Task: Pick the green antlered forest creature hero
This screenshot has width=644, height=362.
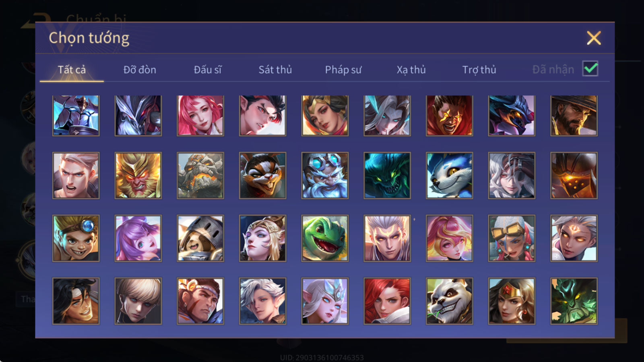Action: 574,301
